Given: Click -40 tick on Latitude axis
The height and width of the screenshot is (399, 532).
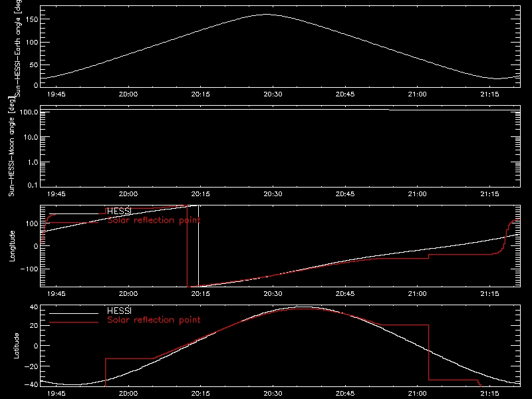Looking at the screenshot, I should [31, 384].
